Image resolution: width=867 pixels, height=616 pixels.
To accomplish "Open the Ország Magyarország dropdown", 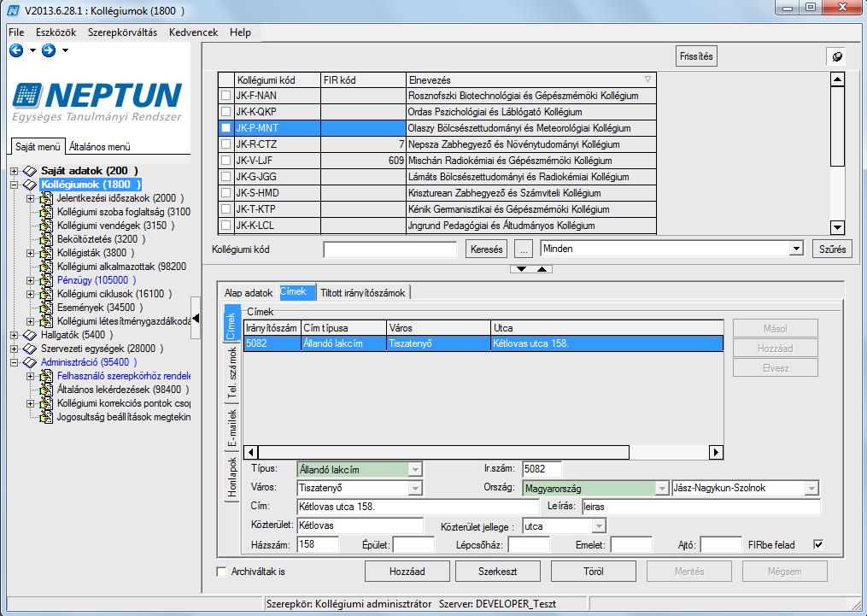I will coord(661,488).
